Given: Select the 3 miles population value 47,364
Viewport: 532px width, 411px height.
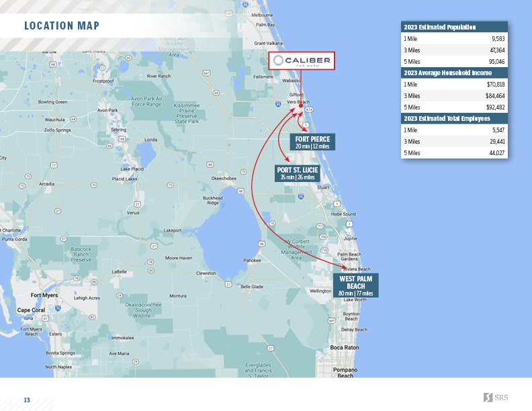Looking at the screenshot, I should pos(497,50).
